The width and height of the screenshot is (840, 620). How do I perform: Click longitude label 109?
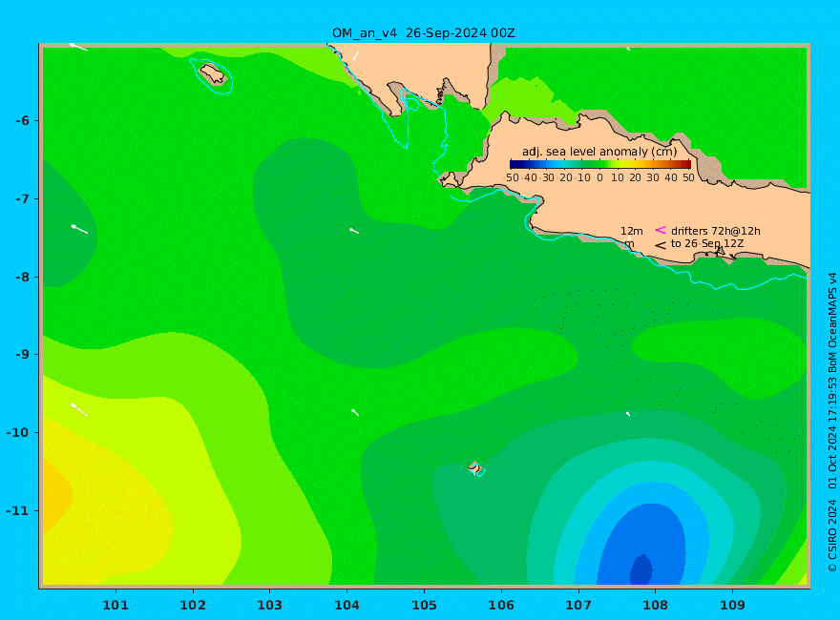pyautogui.click(x=733, y=606)
